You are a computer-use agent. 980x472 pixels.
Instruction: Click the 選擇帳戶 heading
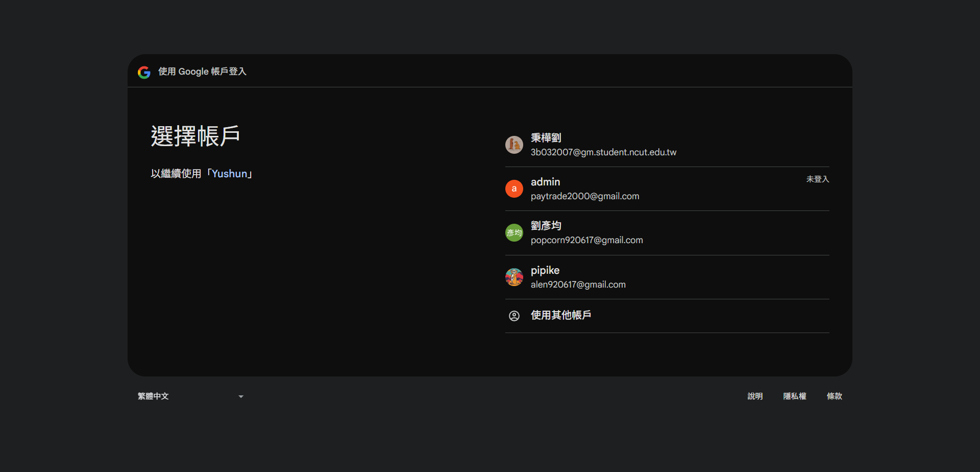coord(195,136)
